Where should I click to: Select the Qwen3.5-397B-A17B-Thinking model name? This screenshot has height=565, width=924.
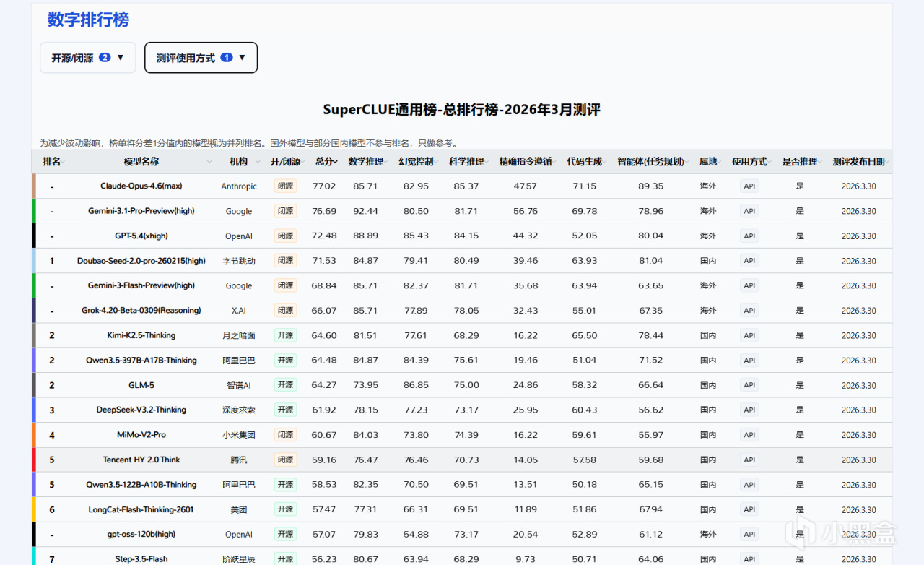click(x=141, y=361)
